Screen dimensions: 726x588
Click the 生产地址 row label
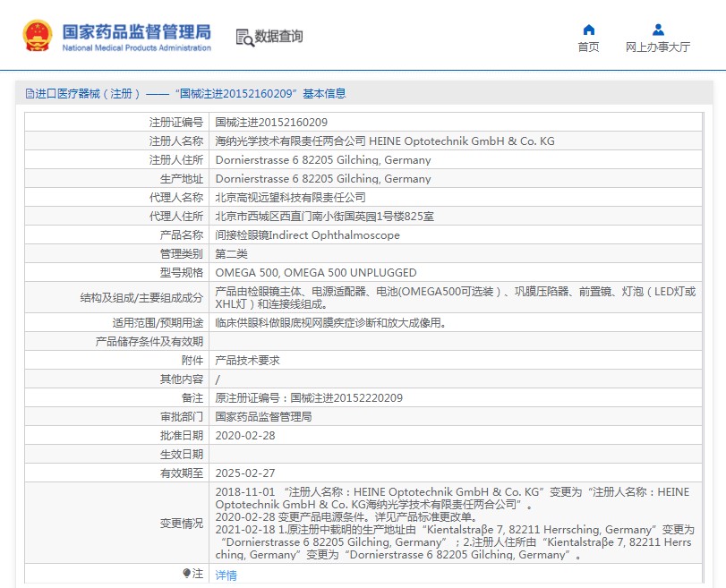[182, 179]
